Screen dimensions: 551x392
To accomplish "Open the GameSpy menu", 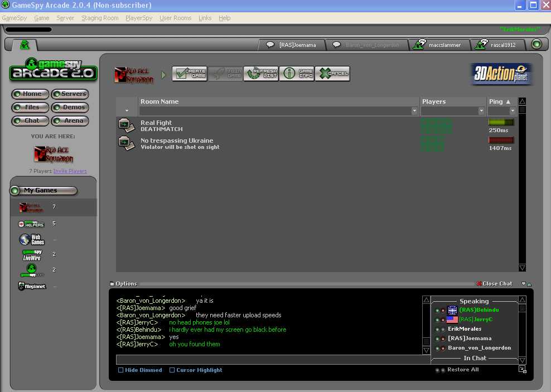I will click(x=14, y=18).
